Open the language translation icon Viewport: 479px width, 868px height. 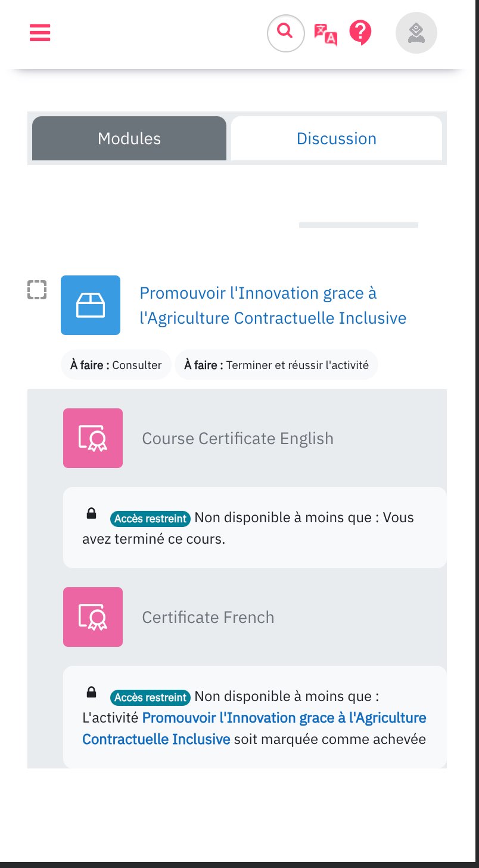pyautogui.click(x=326, y=34)
